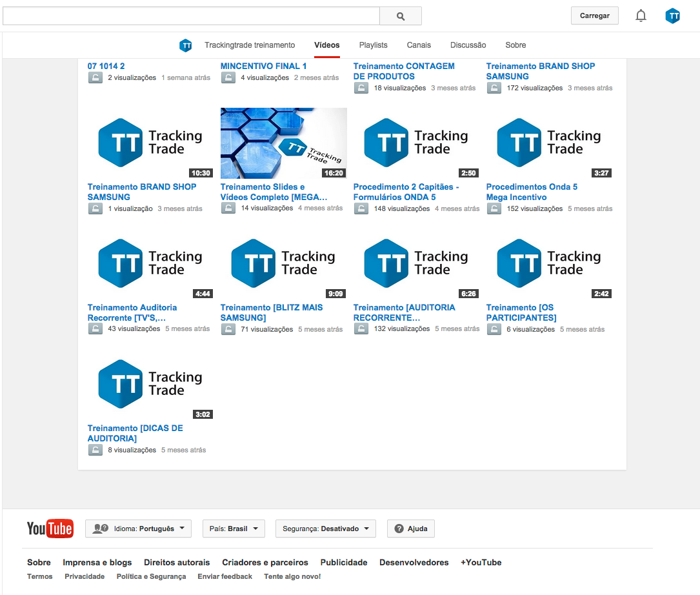
Task: Open the Idioma: Português dropdown
Action: coord(138,529)
